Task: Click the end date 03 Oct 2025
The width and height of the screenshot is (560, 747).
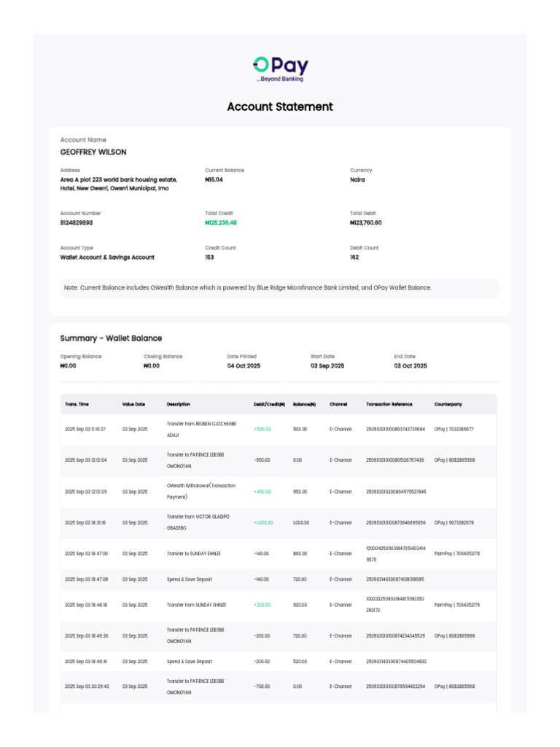Action: pyautogui.click(x=411, y=366)
